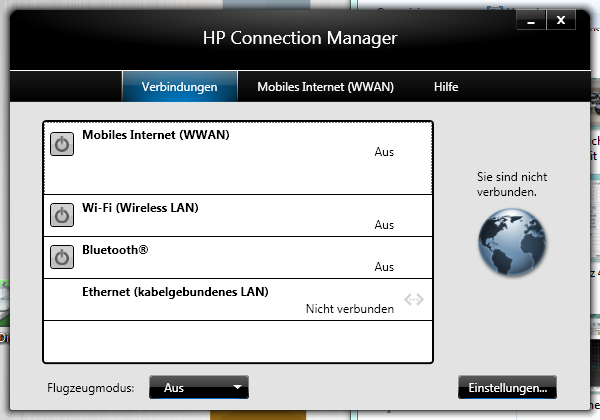Select the Bluetooth row label
The height and width of the screenshot is (420, 600).
pos(115,250)
